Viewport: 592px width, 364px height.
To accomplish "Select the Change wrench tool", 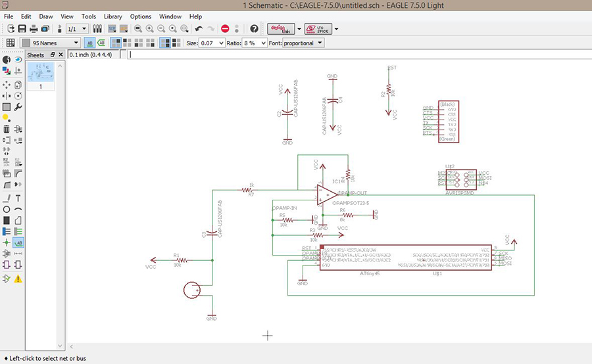I will click(18, 107).
